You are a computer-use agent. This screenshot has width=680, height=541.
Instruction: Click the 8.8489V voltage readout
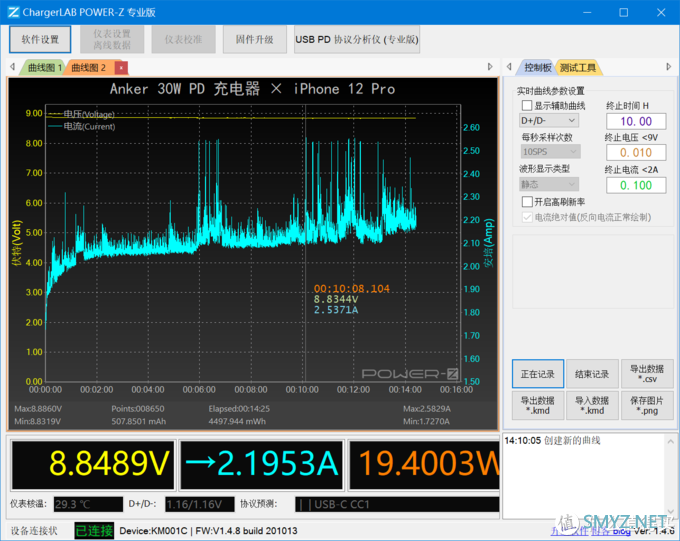coord(93,465)
